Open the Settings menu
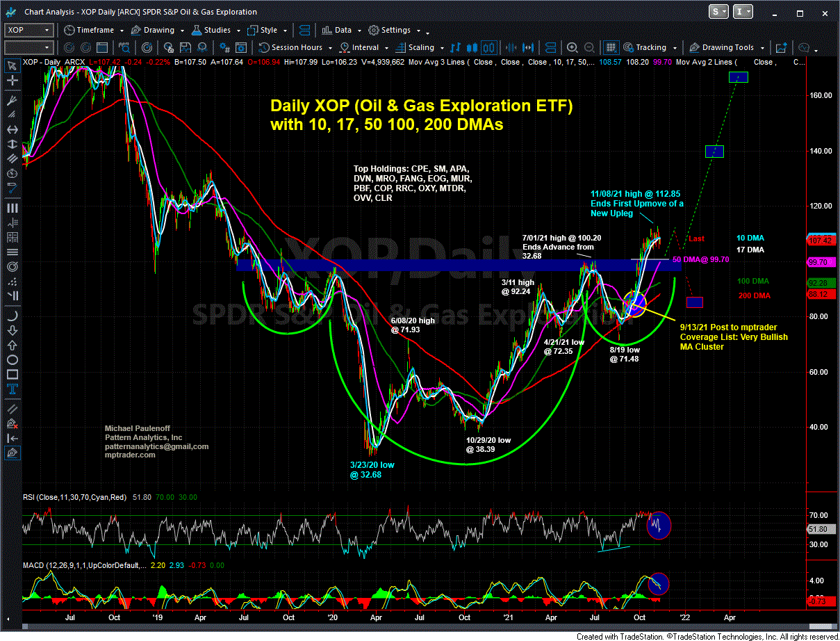 click(x=395, y=30)
